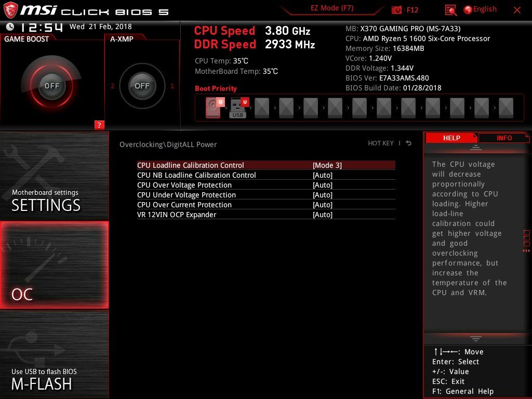Image resolution: width=532 pixels, height=399 pixels.
Task: Go back using the return arrow icon
Action: coord(408,143)
